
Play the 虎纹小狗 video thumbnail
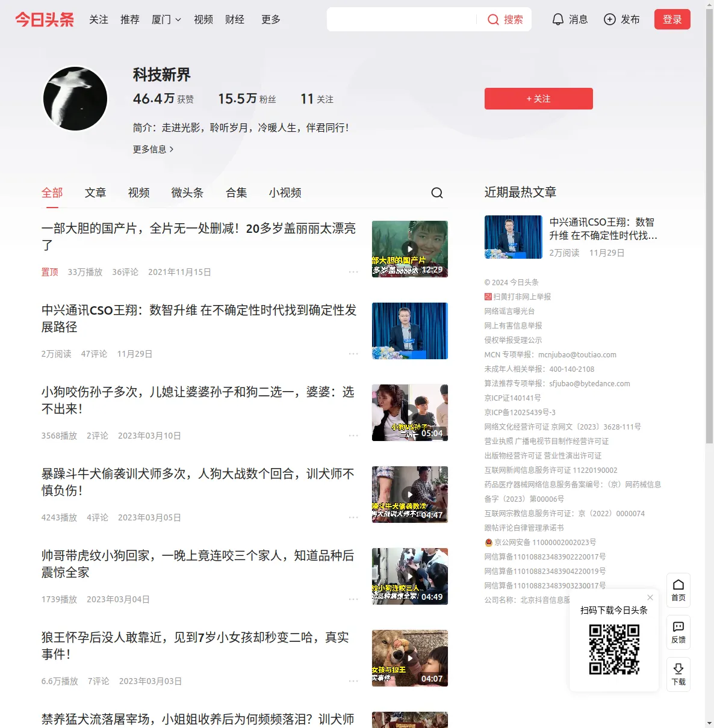410,576
